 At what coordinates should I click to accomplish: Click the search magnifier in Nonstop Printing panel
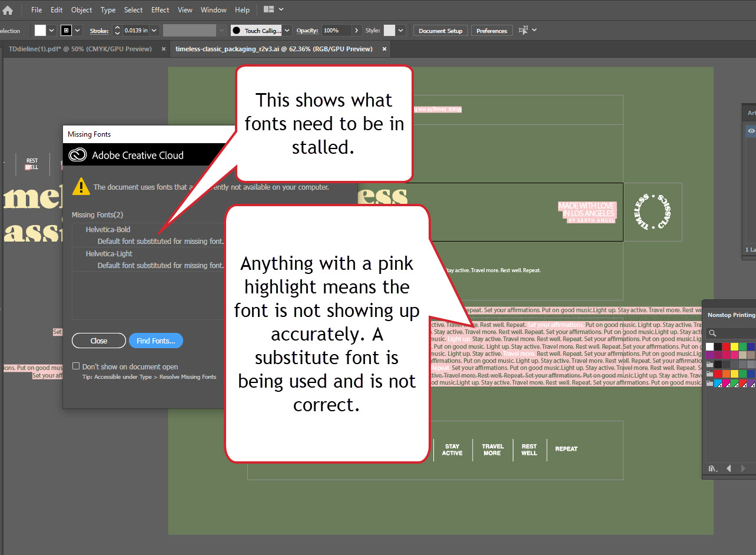pyautogui.click(x=712, y=333)
